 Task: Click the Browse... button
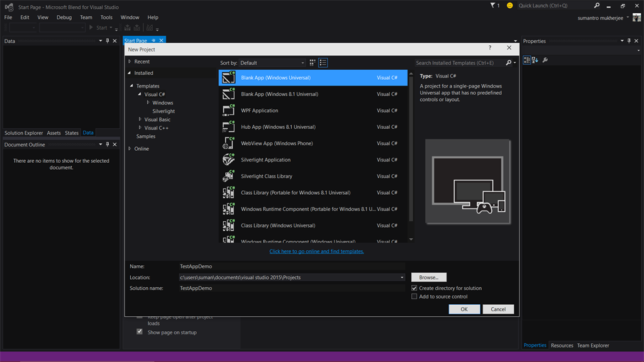pos(429,277)
